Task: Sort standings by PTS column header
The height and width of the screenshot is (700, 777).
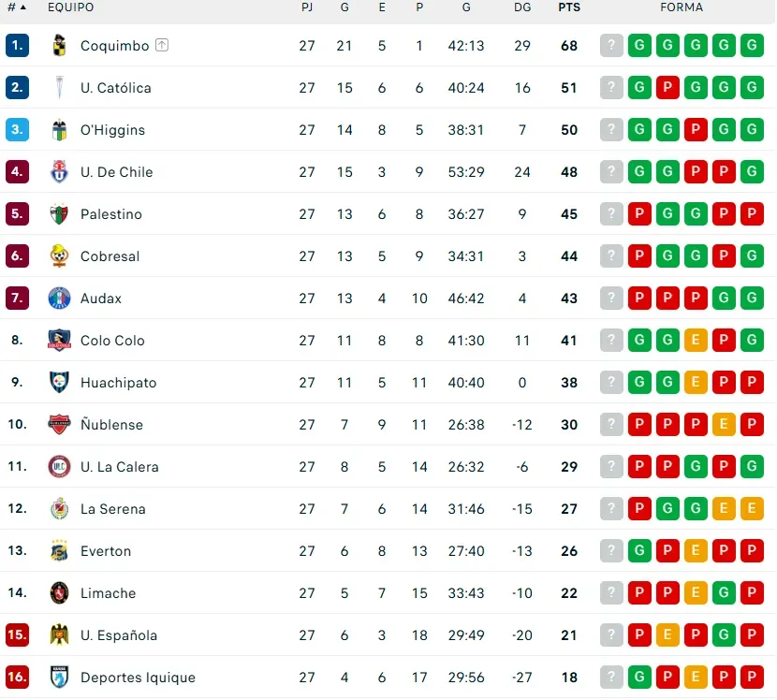Action: pos(568,7)
